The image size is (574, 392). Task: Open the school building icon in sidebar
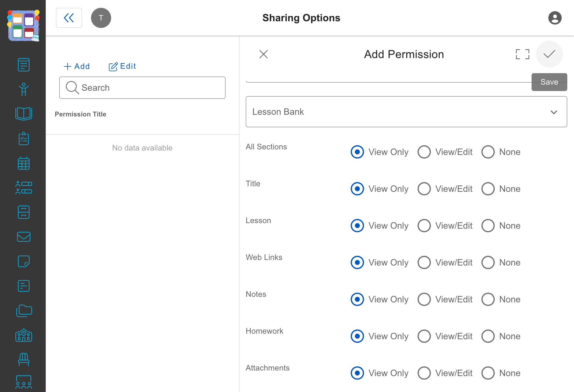click(x=24, y=335)
